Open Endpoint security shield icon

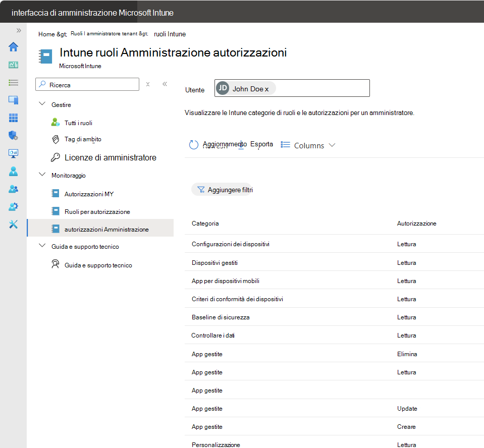coord(13,135)
